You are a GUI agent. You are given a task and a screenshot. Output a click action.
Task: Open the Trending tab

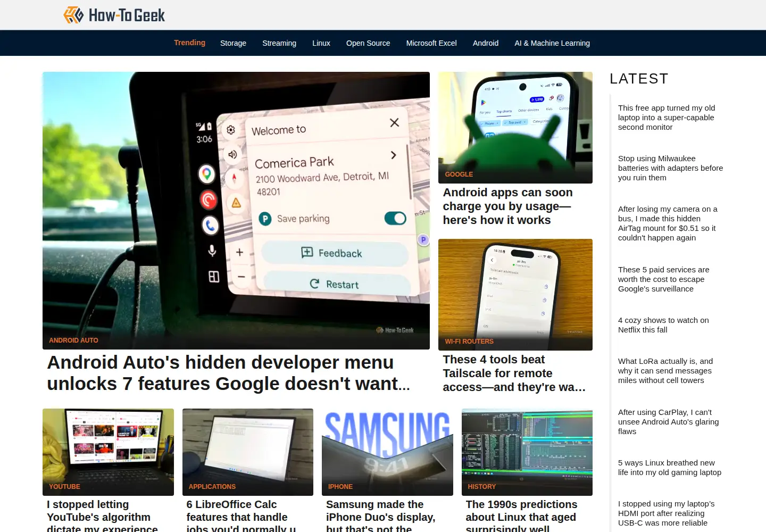(x=189, y=43)
